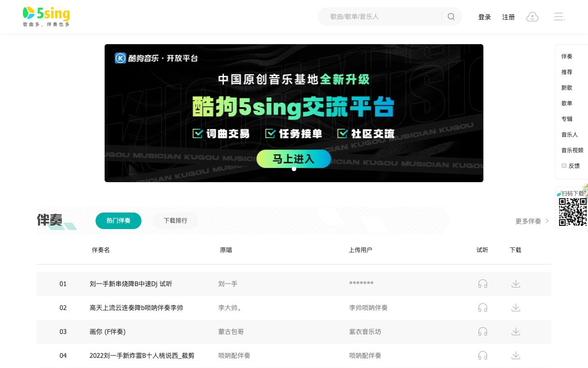The height and width of the screenshot is (368, 588).
Task: Open 音乐视频 in the right sidebar
Action: tap(572, 150)
